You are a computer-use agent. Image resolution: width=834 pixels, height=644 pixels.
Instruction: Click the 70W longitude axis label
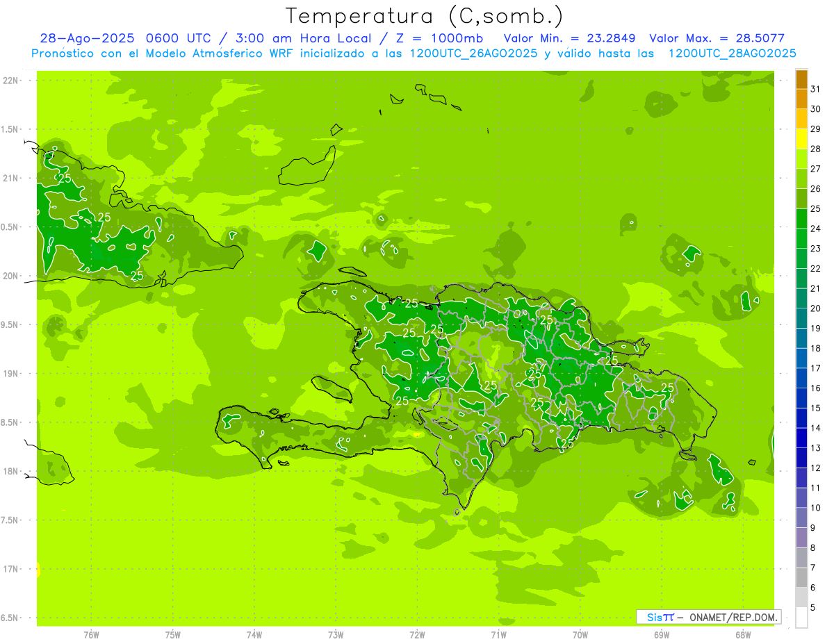click(580, 634)
